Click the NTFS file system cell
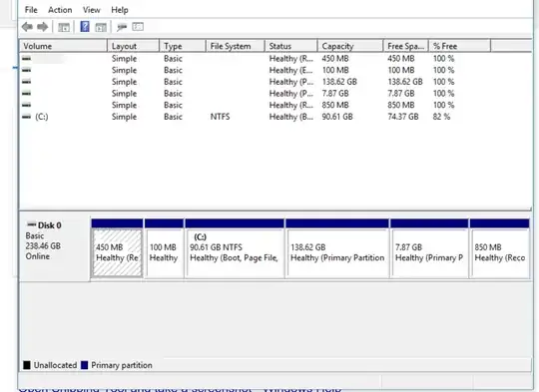Viewport: 539px width, 392px height. pyautogui.click(x=220, y=117)
